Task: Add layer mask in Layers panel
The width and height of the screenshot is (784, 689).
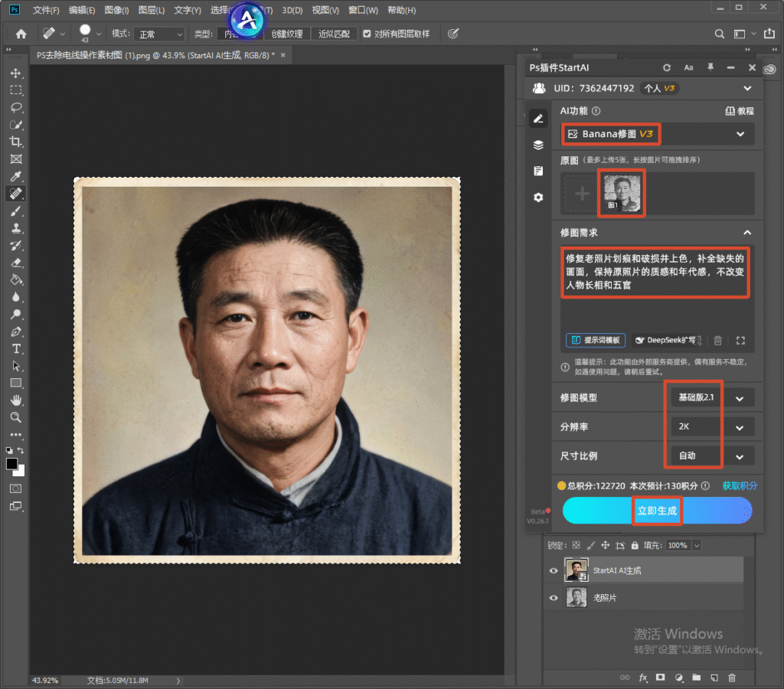Action: [661, 678]
